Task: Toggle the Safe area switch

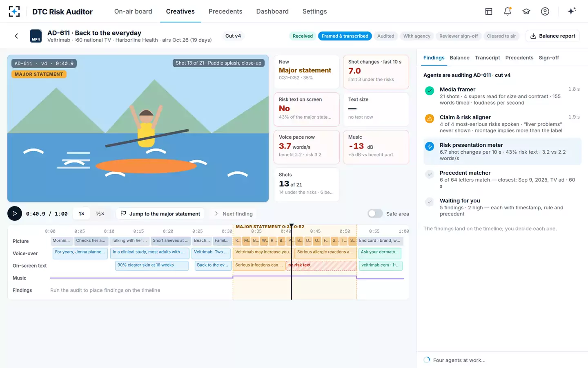Action: (x=375, y=213)
